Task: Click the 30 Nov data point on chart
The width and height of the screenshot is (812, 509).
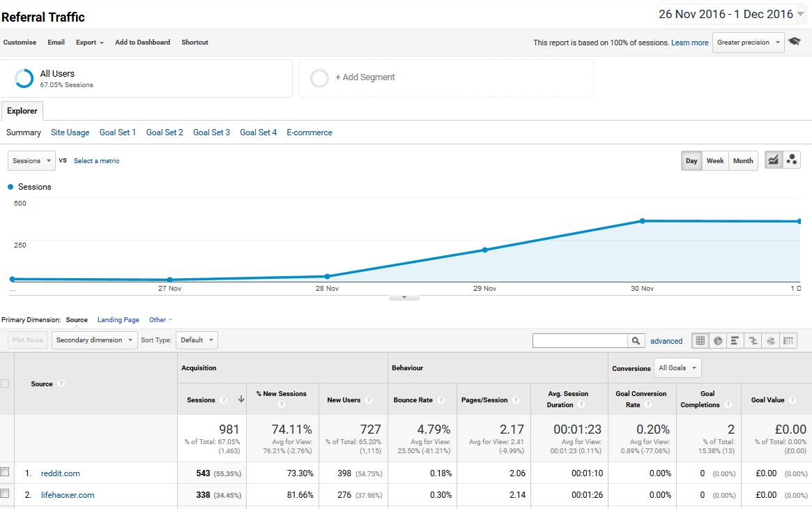Action: 642,221
